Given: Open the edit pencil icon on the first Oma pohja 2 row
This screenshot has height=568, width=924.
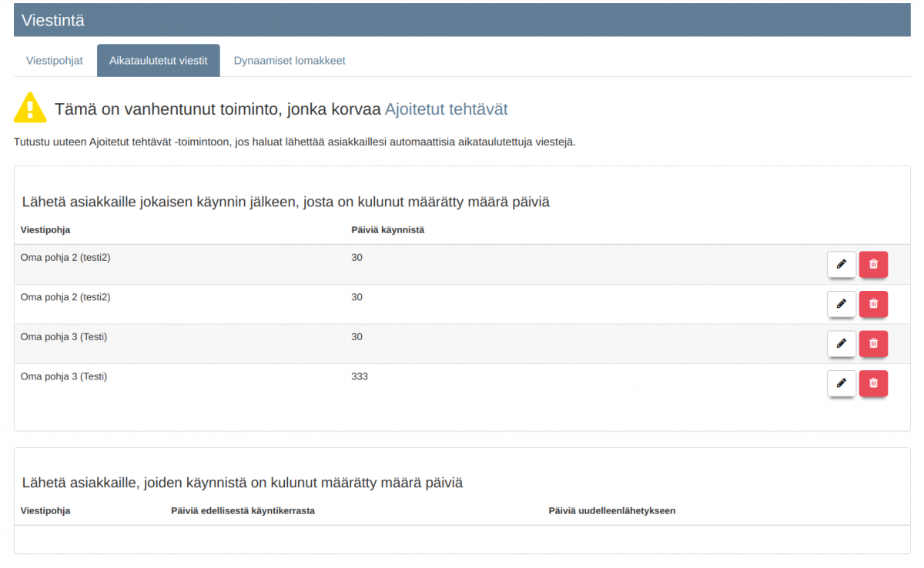Looking at the screenshot, I should pyautogui.click(x=841, y=264).
